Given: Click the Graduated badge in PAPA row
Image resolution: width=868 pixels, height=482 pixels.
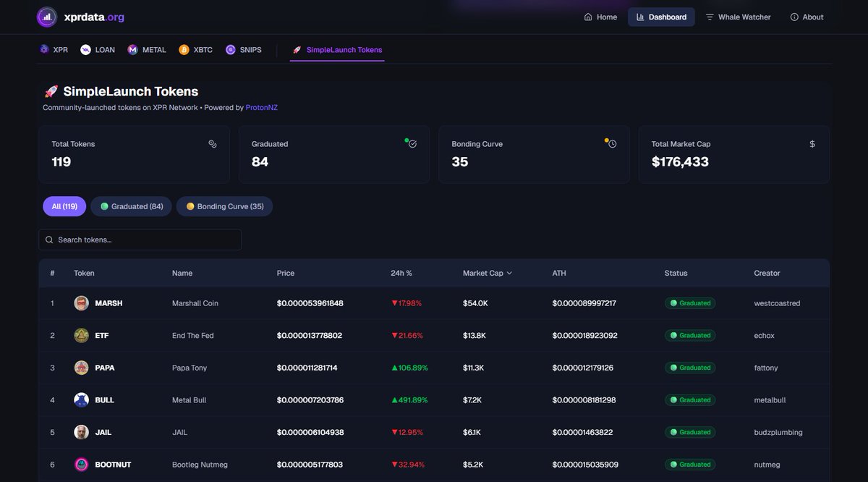Looking at the screenshot, I should 690,368.
